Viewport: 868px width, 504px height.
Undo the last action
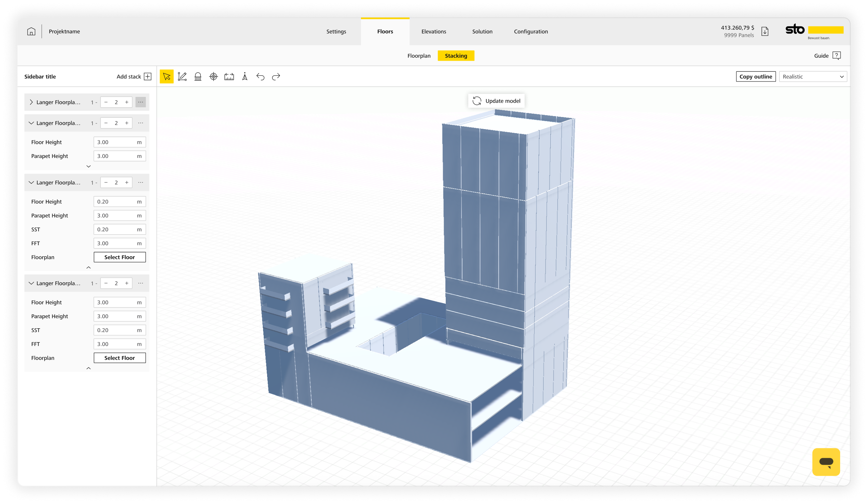tap(260, 76)
